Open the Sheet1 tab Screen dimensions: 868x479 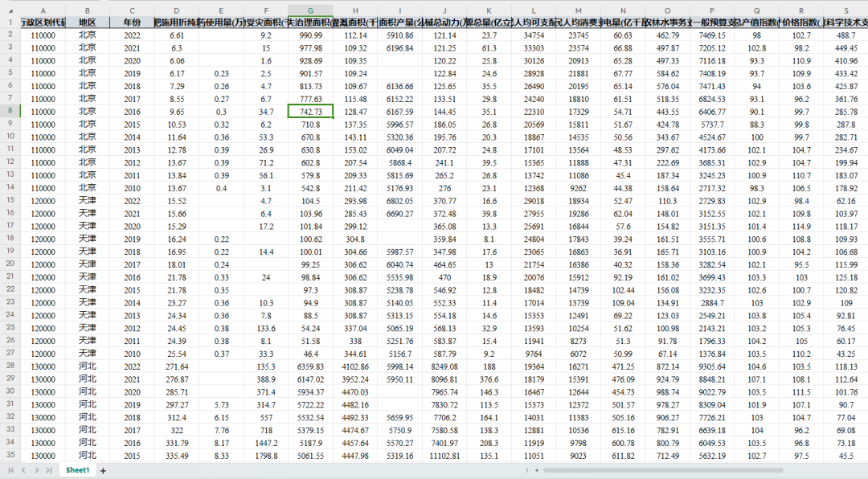click(77, 469)
